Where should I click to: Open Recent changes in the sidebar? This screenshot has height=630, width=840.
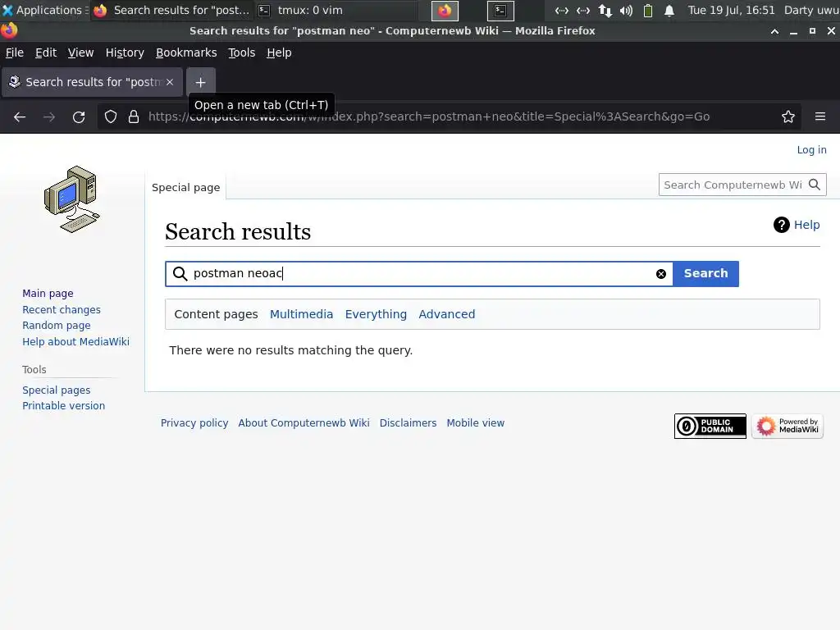pyautogui.click(x=61, y=309)
